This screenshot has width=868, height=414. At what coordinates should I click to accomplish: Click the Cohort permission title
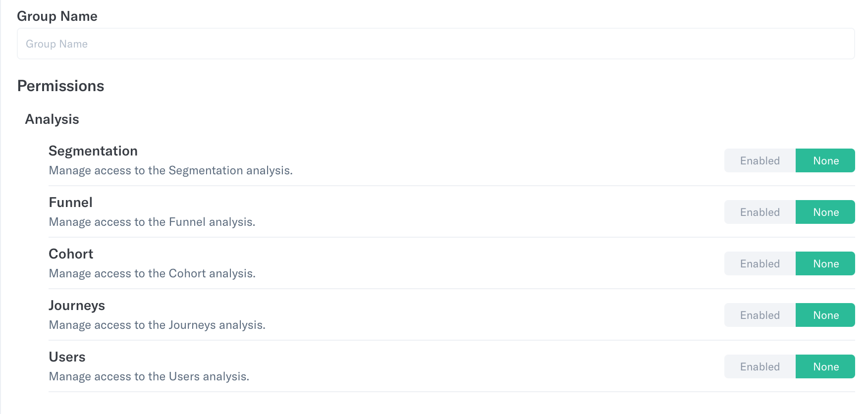tap(71, 254)
